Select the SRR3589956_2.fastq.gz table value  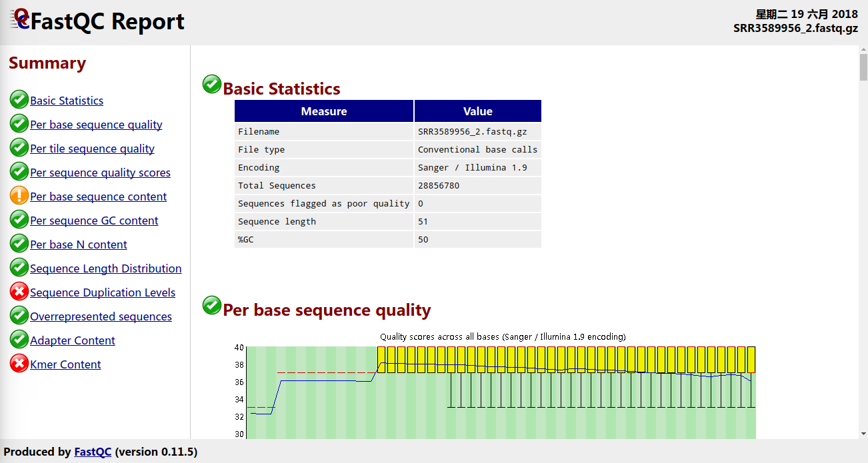click(472, 131)
